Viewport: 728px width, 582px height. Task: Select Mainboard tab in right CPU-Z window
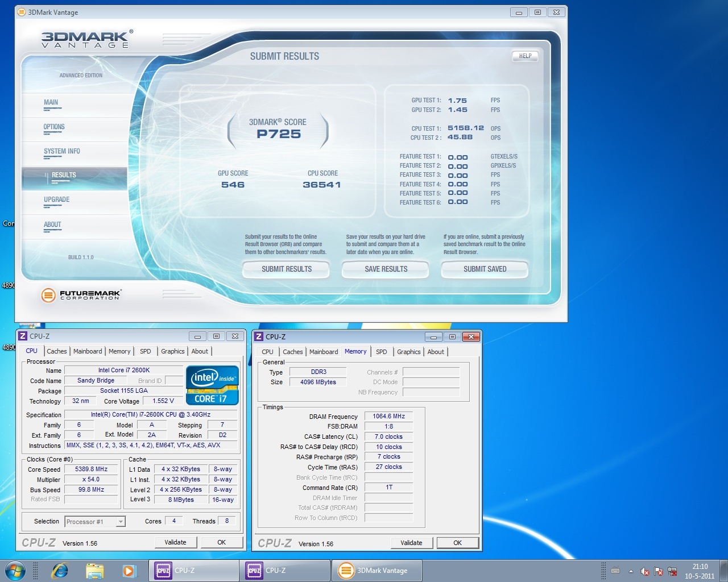[x=324, y=352]
